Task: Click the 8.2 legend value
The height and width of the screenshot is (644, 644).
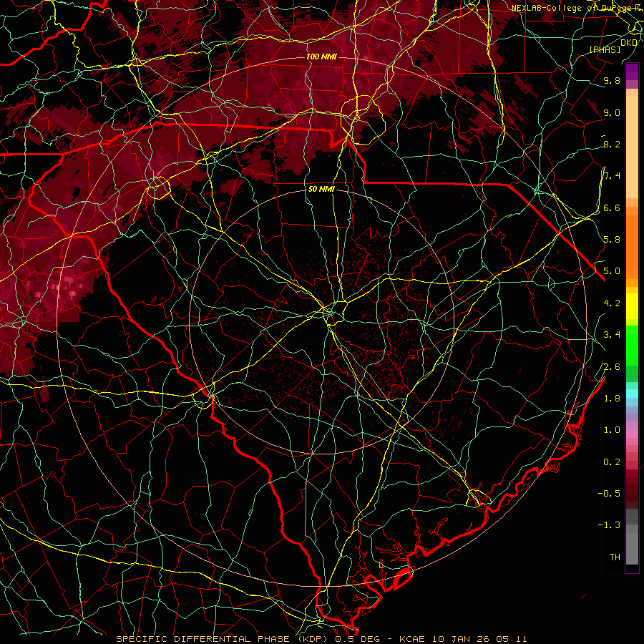Action: (612, 145)
